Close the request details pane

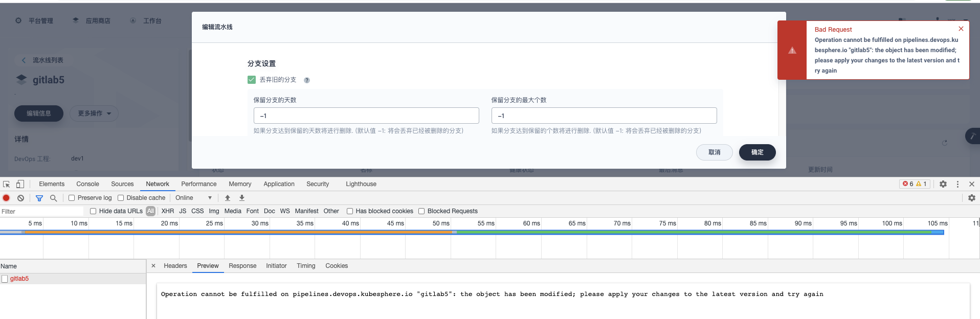[153, 266]
